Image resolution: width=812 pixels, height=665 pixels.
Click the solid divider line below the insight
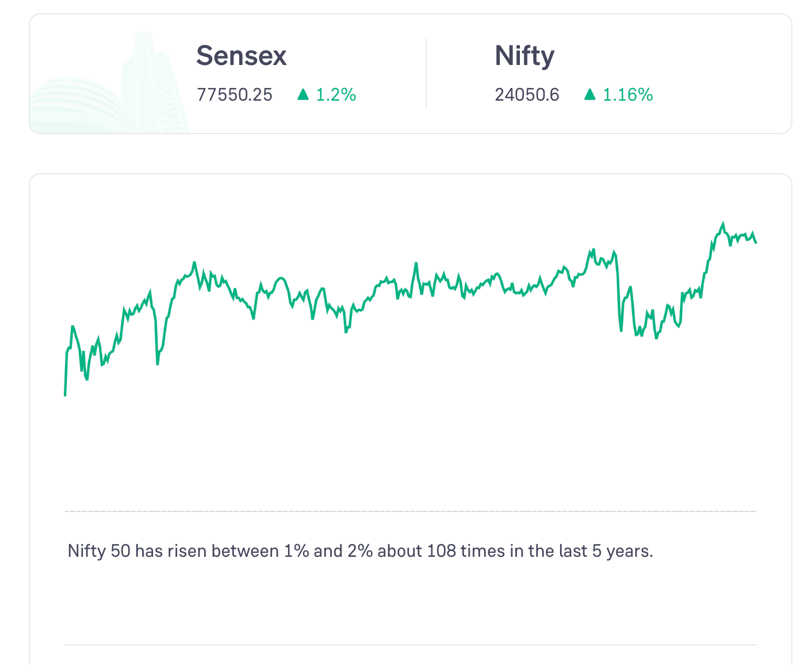pos(410,645)
